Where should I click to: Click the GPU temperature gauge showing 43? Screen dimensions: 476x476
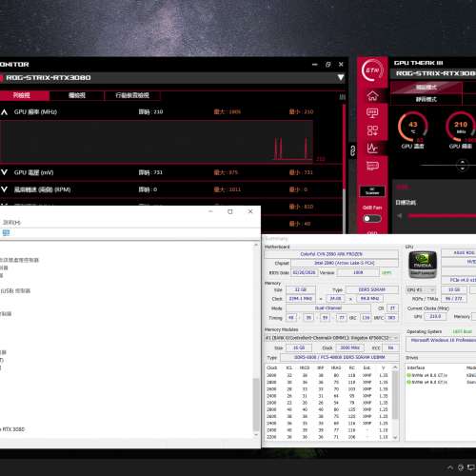pos(412,127)
